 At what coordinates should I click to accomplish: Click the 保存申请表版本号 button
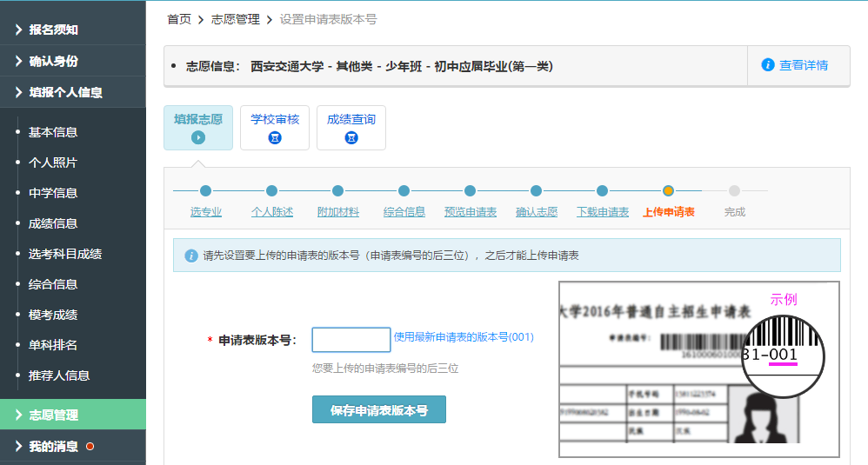tap(378, 409)
